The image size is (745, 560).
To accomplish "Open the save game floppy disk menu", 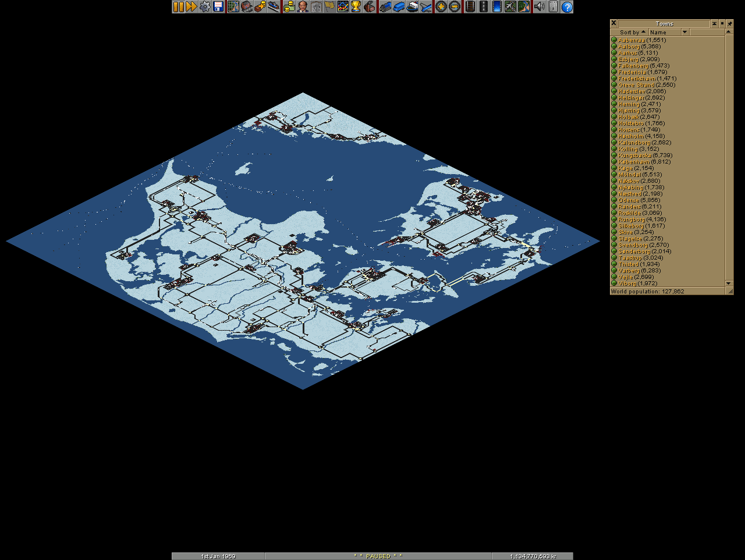I will click(219, 7).
